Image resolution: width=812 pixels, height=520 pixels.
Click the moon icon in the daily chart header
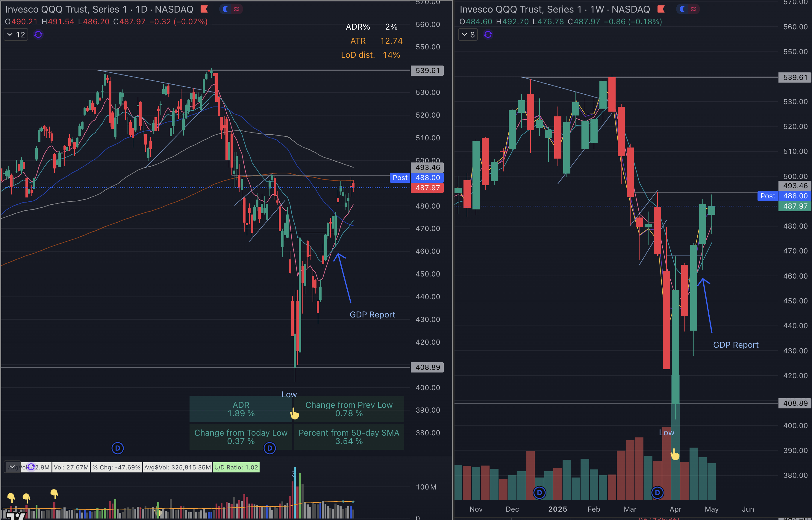click(x=226, y=9)
